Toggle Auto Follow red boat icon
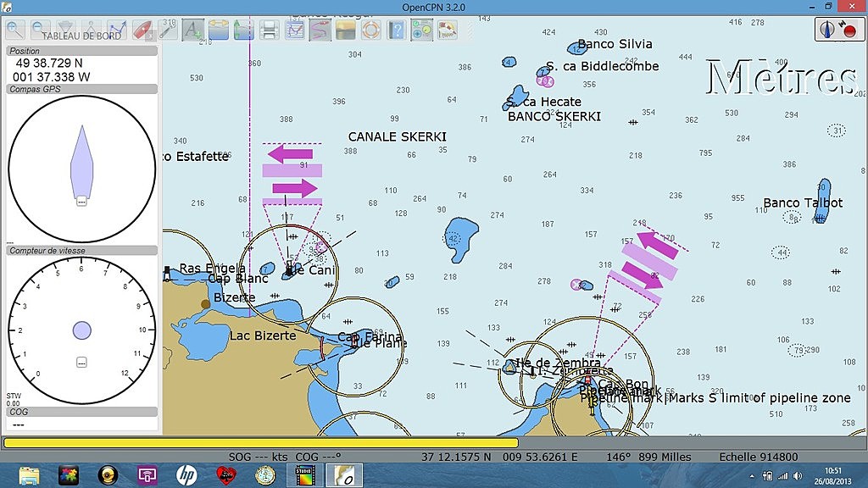This screenshot has height=488, width=868. tap(142, 30)
